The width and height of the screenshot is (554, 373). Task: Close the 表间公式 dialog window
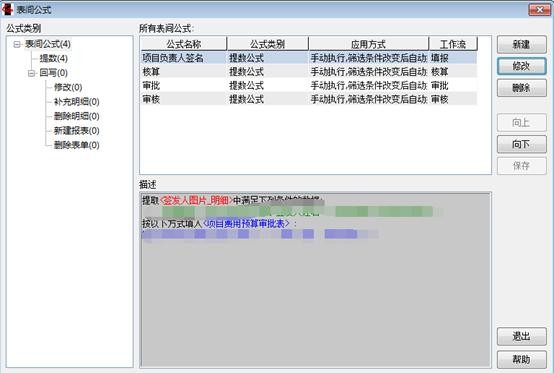point(539,10)
